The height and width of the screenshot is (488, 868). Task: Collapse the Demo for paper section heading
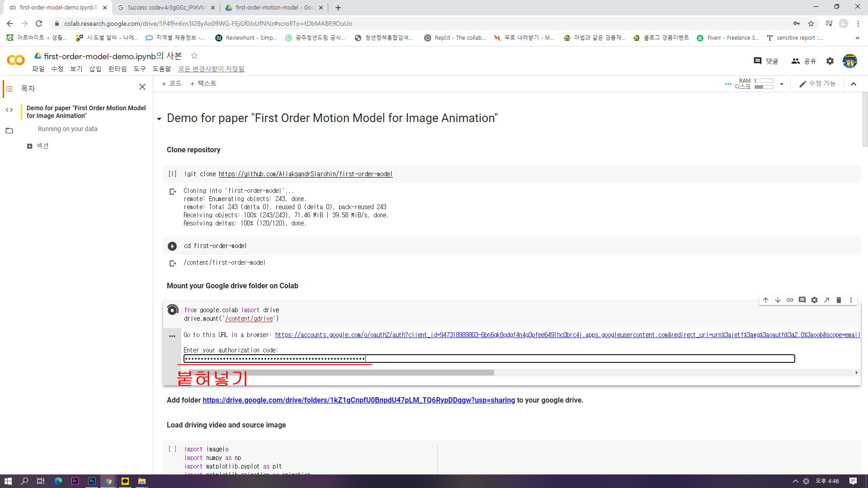159,119
